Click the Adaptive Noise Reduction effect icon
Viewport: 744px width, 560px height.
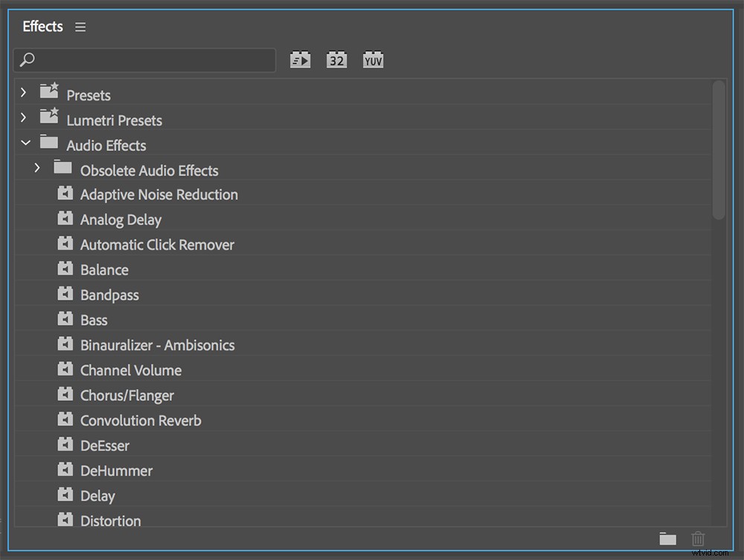coord(65,195)
